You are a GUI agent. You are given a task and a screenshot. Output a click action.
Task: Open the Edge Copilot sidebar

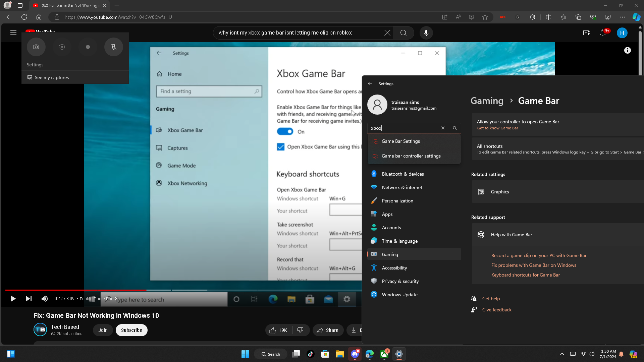pyautogui.click(x=636, y=17)
